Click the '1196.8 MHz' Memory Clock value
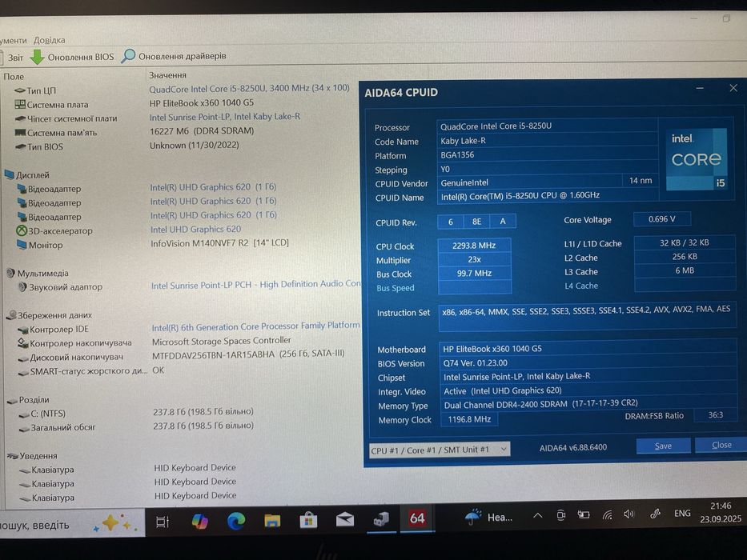Viewport: 747px width, 560px height. [469, 419]
